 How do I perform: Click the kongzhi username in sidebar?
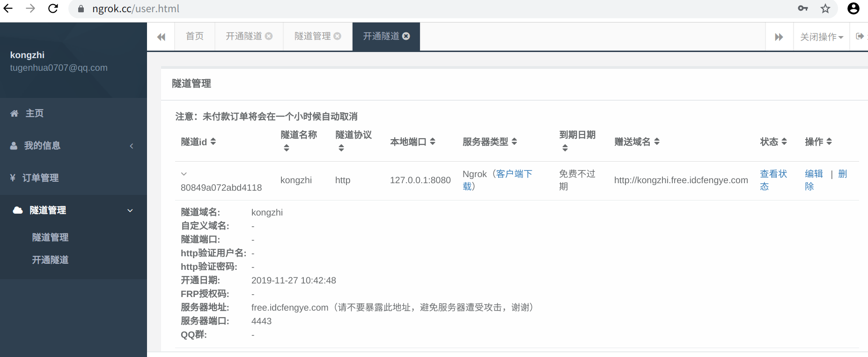click(x=27, y=55)
